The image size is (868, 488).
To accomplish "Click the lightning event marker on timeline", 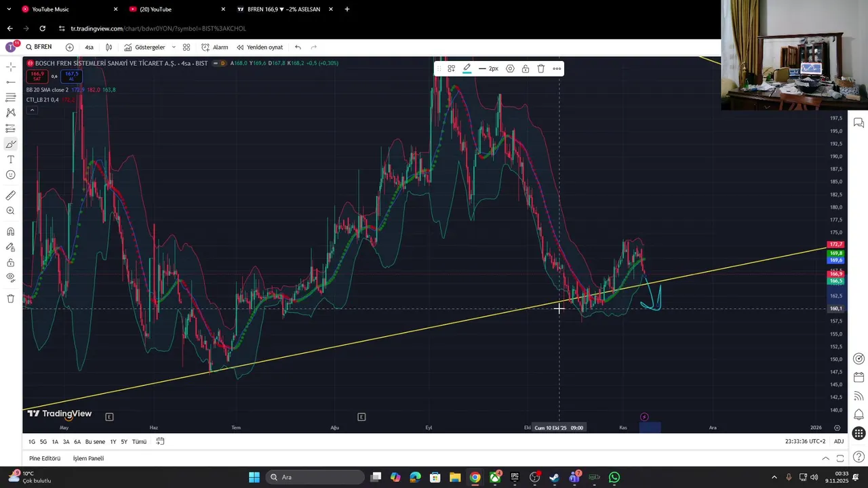I will click(x=644, y=417).
